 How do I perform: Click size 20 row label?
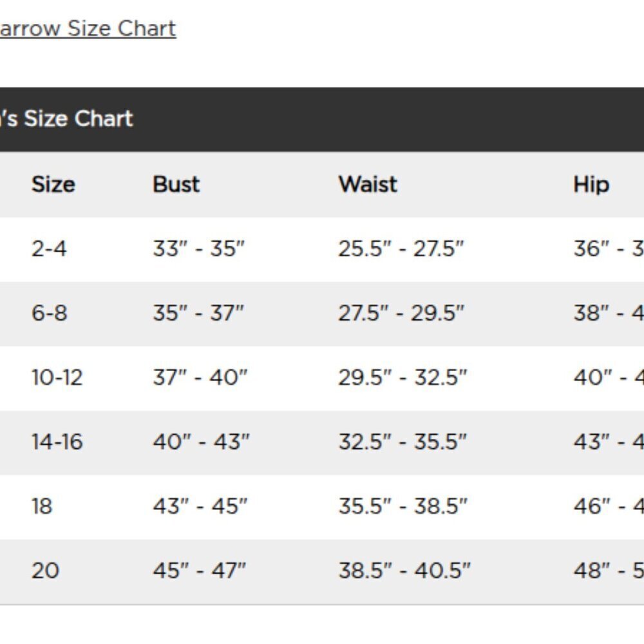[45, 571]
